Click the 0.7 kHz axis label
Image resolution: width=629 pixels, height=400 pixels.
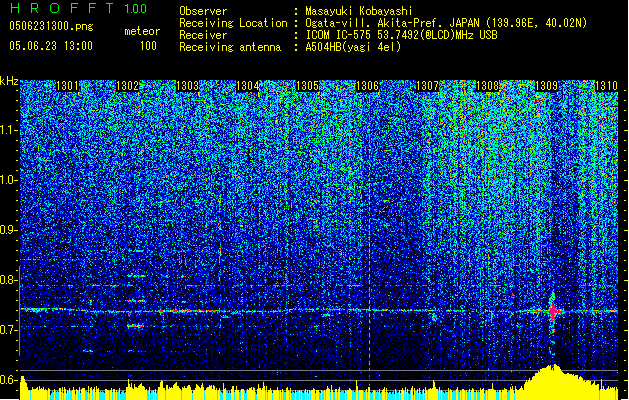pyautogui.click(x=8, y=330)
